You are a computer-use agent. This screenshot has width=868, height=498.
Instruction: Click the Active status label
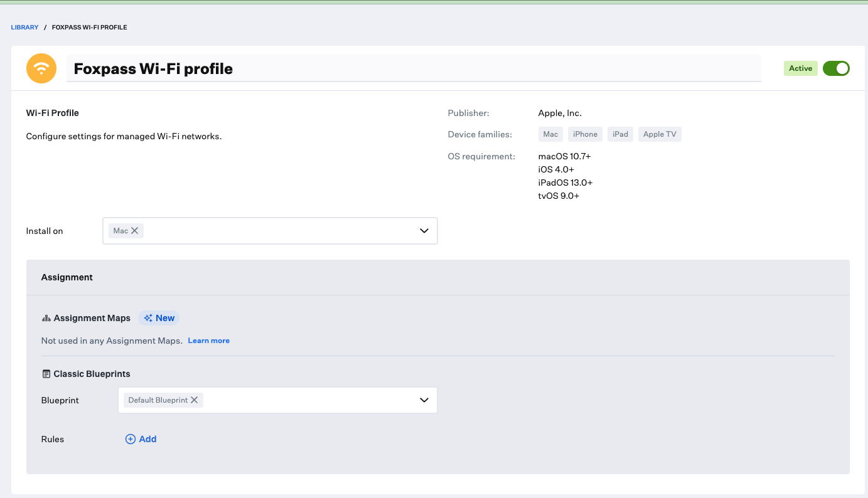coord(801,68)
